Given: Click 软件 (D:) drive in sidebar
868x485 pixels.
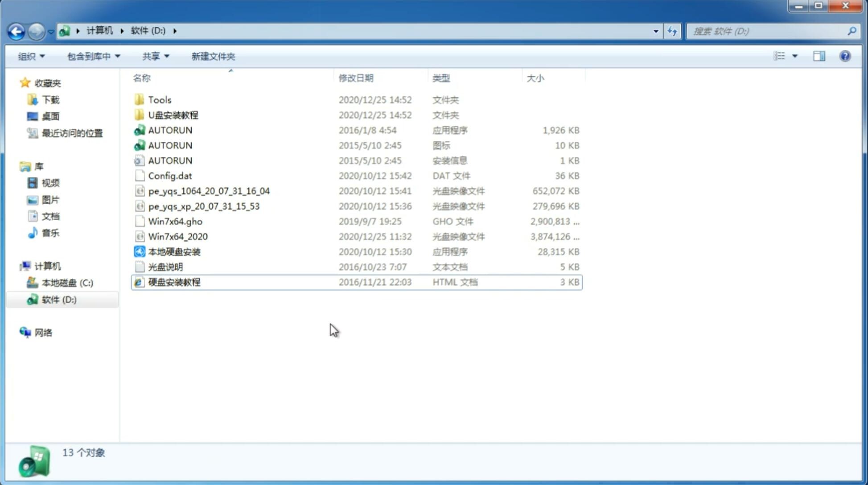Looking at the screenshot, I should click(x=59, y=299).
